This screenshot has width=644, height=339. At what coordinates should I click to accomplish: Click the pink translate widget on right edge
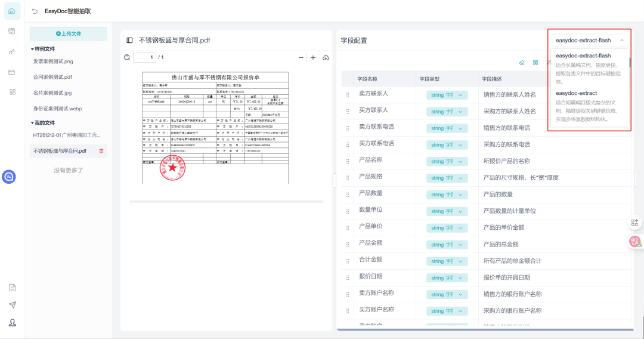pyautogui.click(x=635, y=242)
